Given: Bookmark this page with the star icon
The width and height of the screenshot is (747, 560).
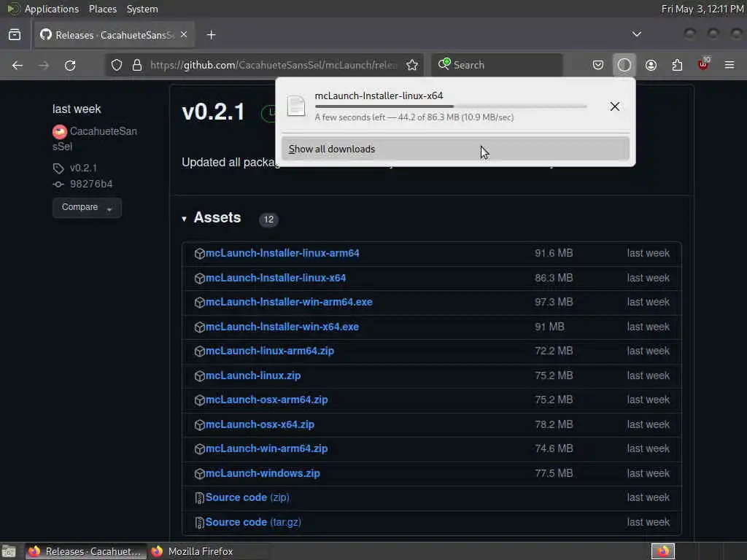Looking at the screenshot, I should [x=412, y=65].
